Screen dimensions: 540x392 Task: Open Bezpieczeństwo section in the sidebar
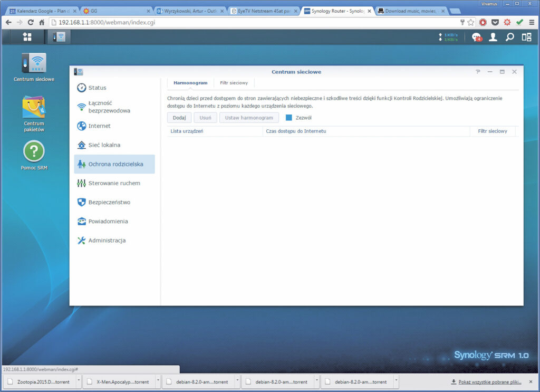109,202
